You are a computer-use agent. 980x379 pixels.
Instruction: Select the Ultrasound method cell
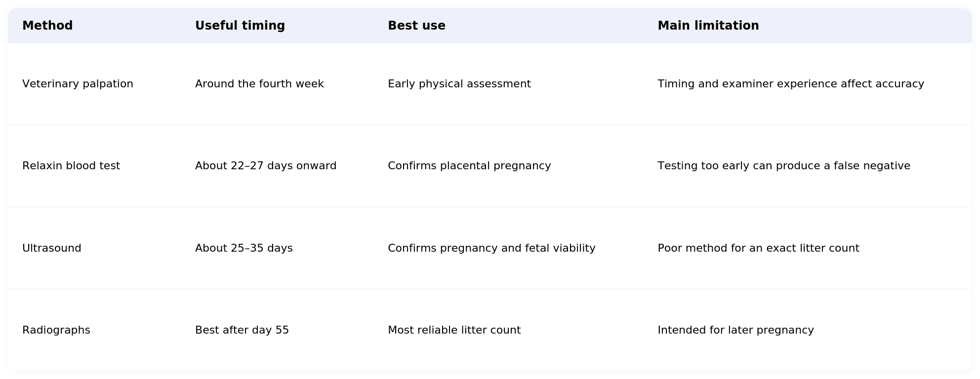pos(52,248)
